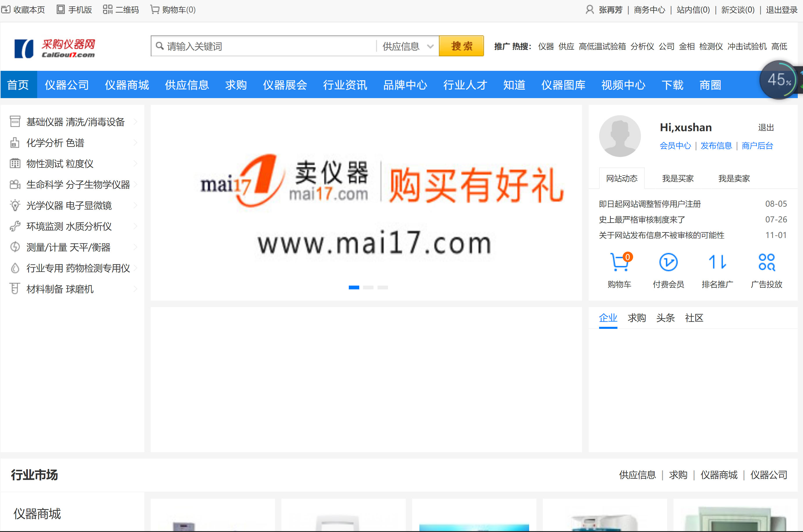Open 商务中心 in top bar

(x=649, y=10)
